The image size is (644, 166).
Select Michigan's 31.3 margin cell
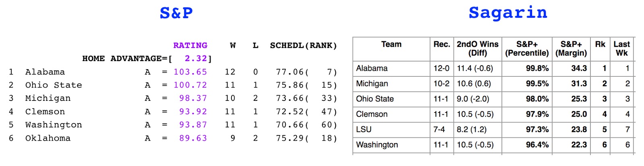[579, 84]
